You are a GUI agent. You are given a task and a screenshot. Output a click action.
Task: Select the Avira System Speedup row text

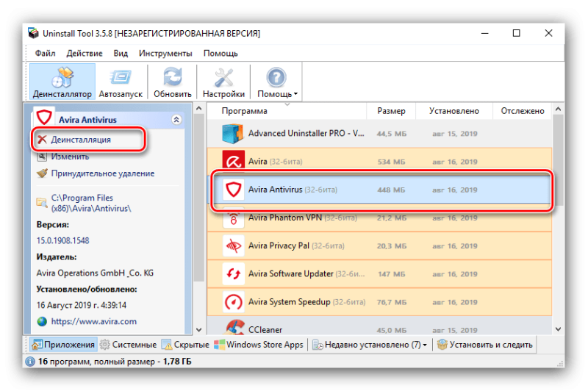coord(306,302)
